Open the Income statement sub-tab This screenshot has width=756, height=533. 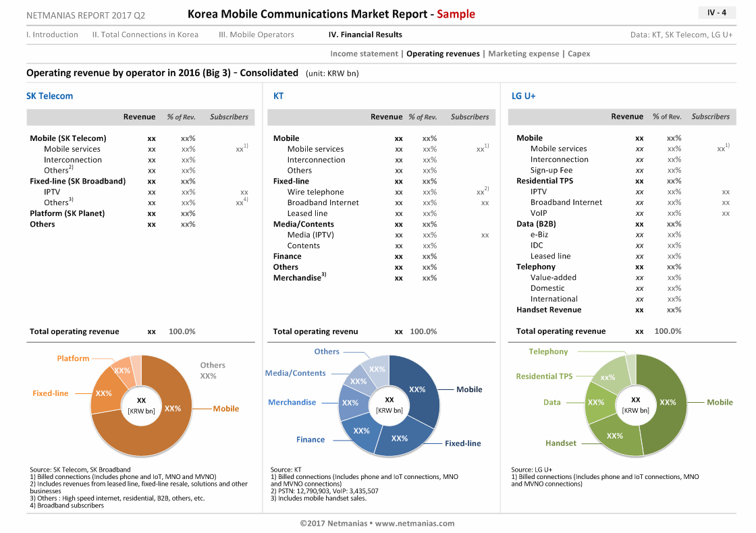364,53
